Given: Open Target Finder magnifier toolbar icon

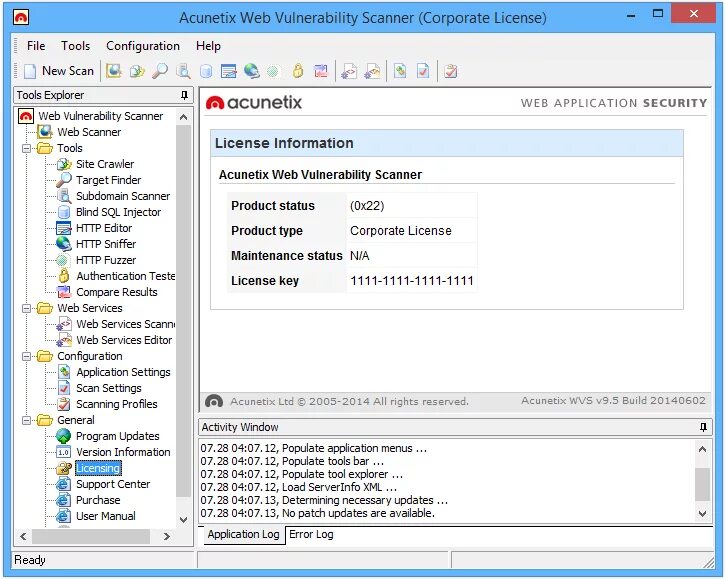Looking at the screenshot, I should coord(160,71).
